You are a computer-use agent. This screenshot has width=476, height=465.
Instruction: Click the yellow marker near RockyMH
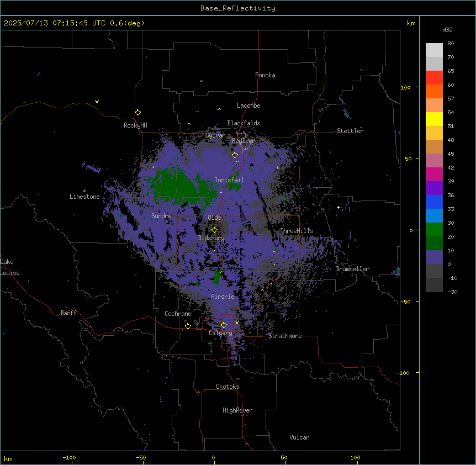[137, 113]
